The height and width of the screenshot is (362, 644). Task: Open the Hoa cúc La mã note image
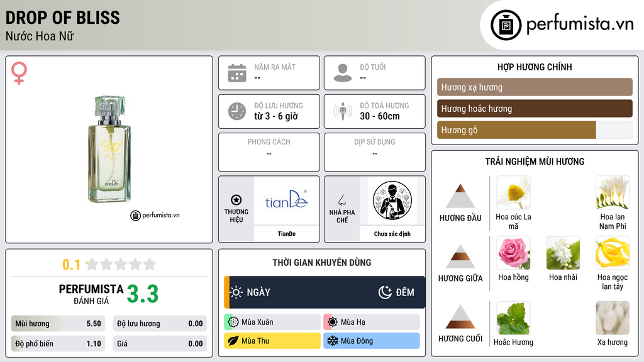513,192
